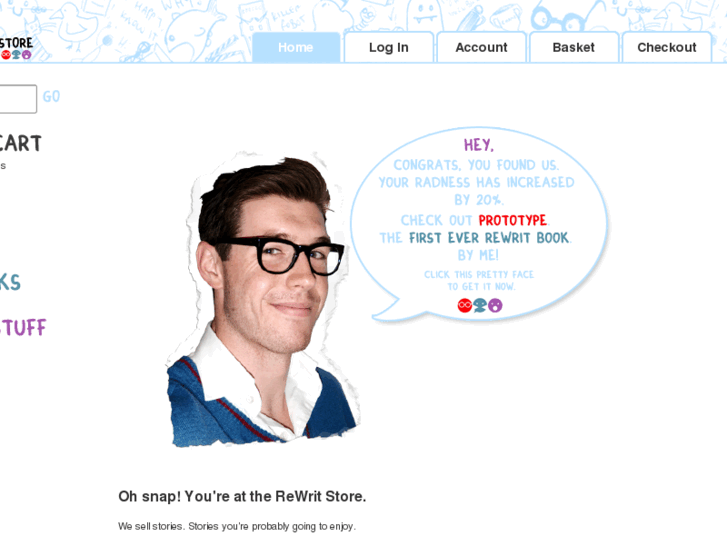The width and height of the screenshot is (727, 545).
Task: Click the GO search button
Action: 51,96
